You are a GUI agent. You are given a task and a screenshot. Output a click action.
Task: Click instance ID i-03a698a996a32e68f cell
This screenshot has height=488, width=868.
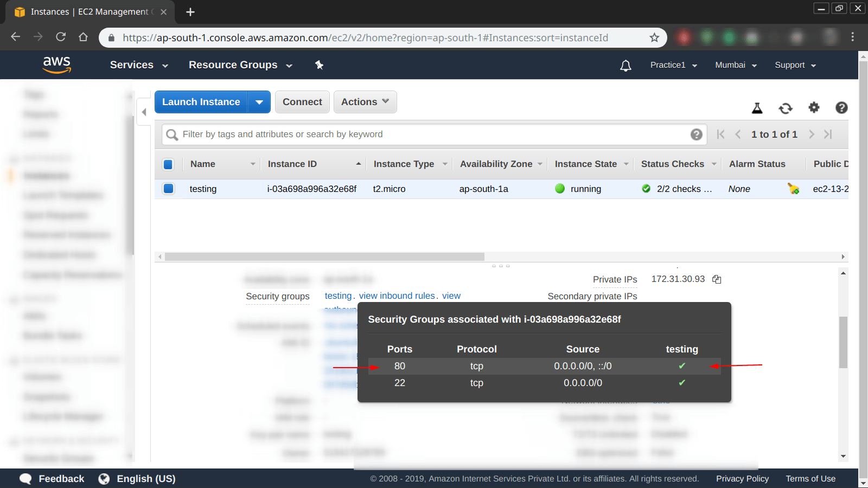tap(312, 189)
